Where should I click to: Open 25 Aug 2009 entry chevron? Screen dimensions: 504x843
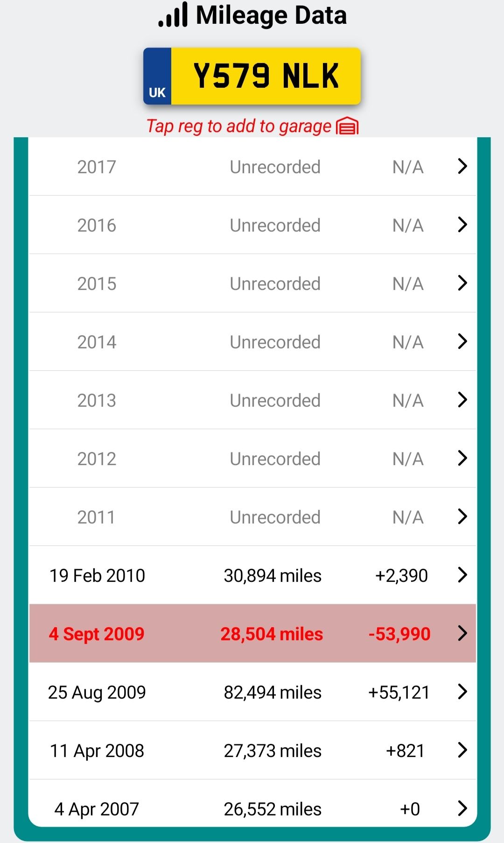click(462, 692)
